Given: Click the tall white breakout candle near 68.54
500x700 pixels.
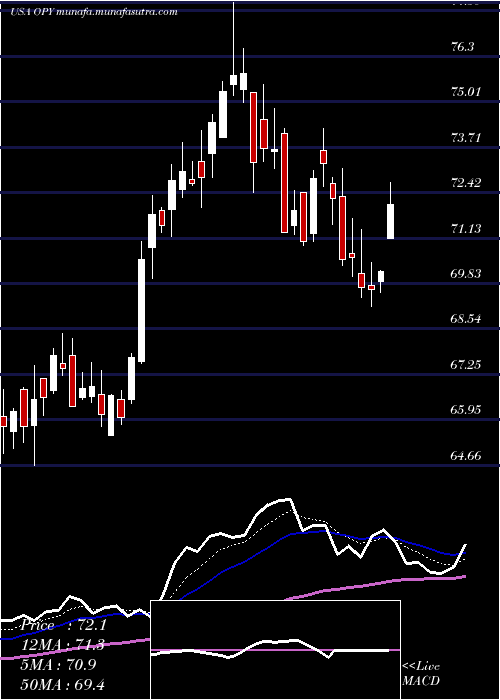Looking at the screenshot, I should 142,310.
